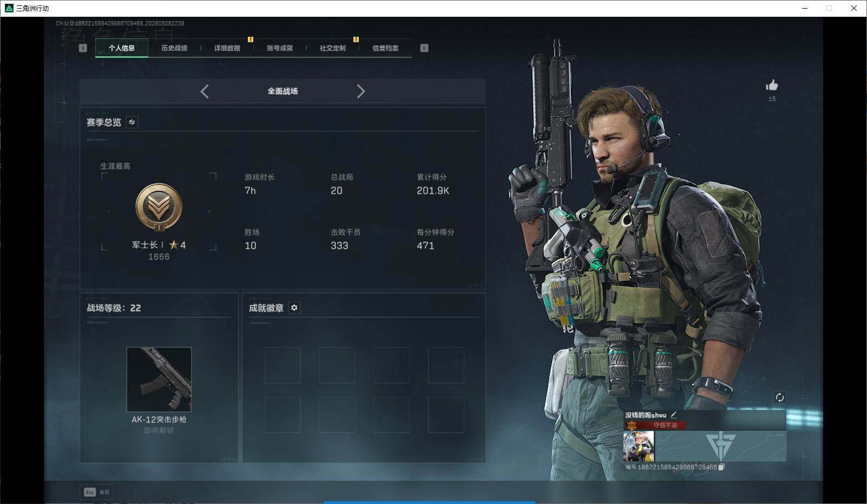Click the rank score 1666

159,257
